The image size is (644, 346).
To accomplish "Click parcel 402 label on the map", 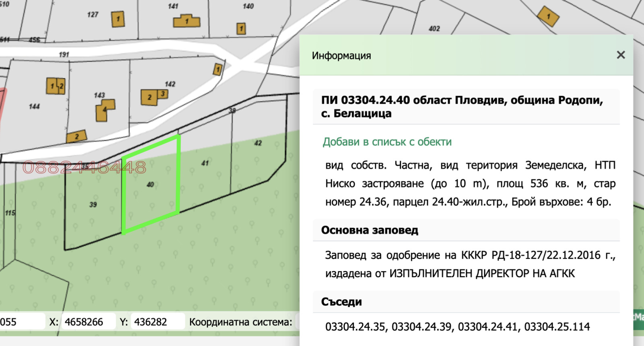I will click(x=434, y=29).
